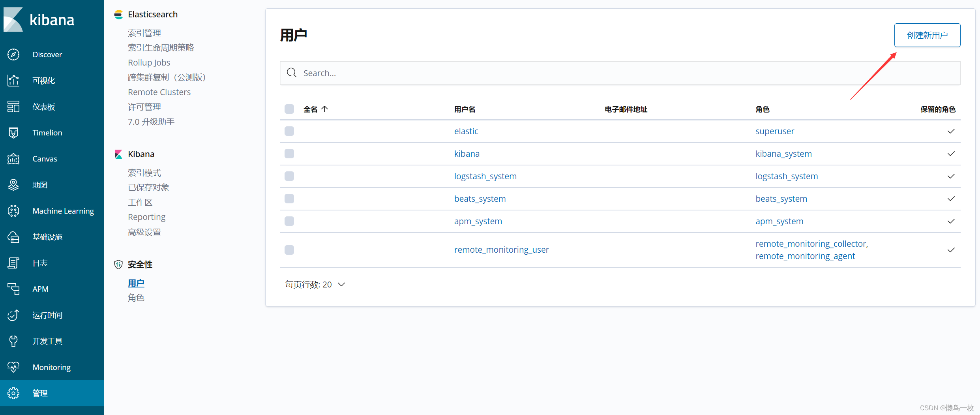Focus the Search... input field

[620, 73]
